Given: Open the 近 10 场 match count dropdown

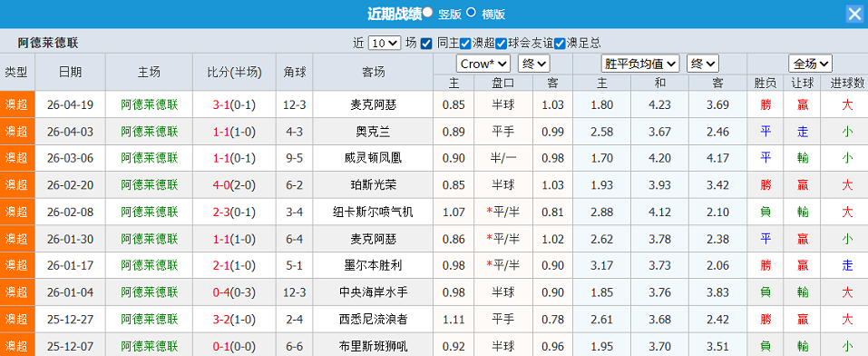Looking at the screenshot, I should (x=385, y=44).
